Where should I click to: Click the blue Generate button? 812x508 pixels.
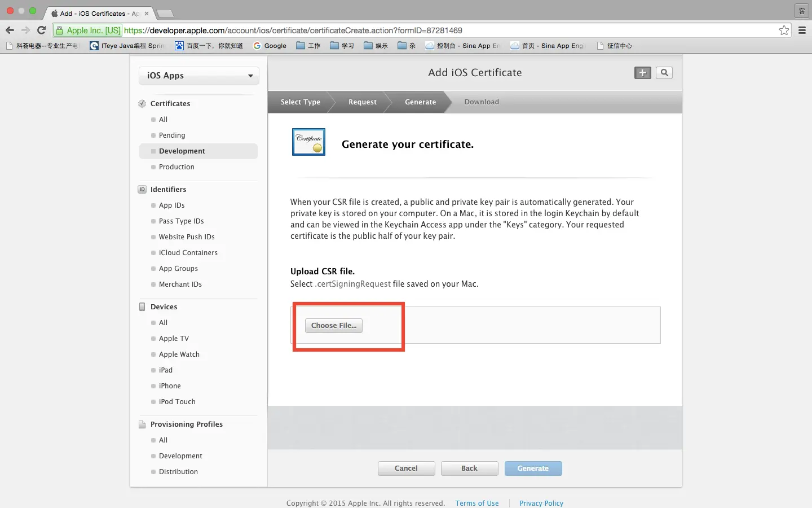pyautogui.click(x=533, y=468)
